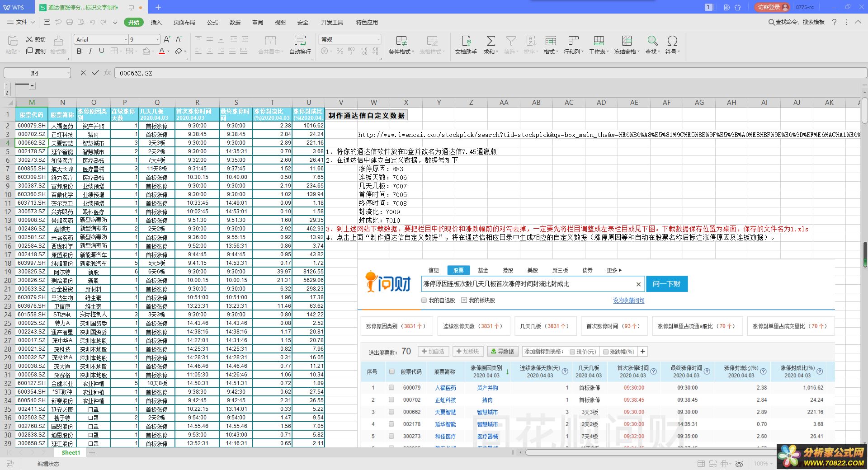
Task: Click the visitor login (访客登录) button
Action: click(x=772, y=7)
